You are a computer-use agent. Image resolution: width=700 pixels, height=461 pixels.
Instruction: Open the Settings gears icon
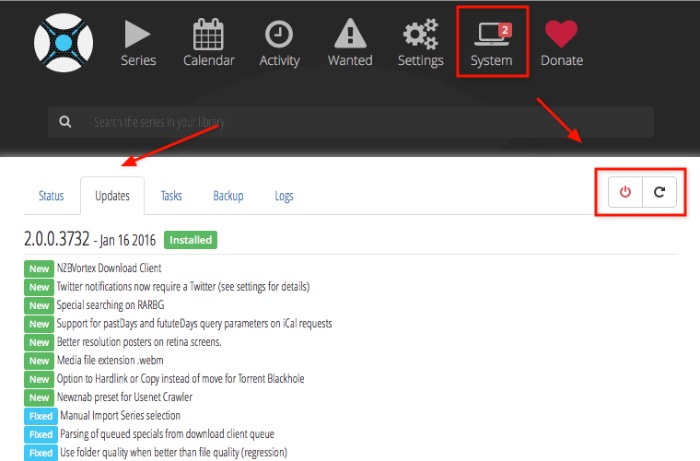point(420,44)
